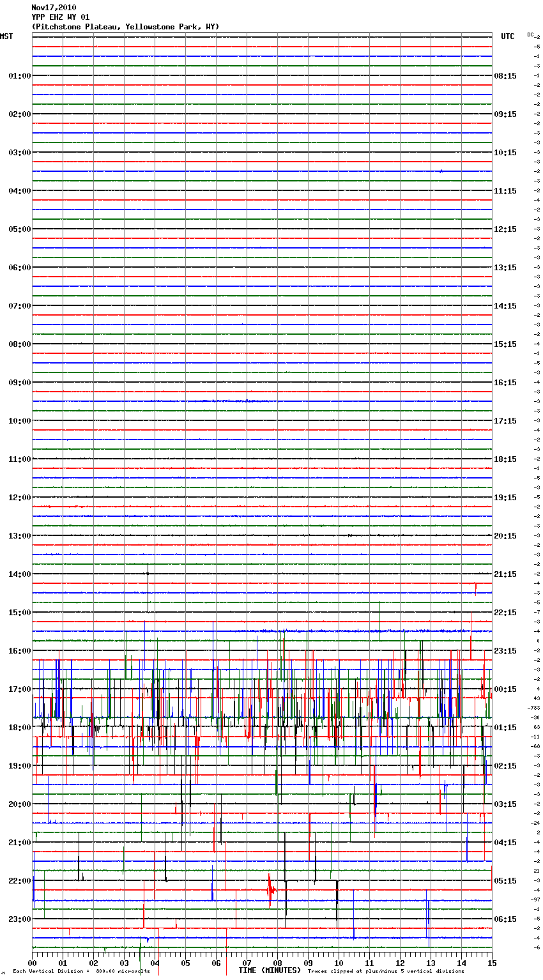Click the 06:15 UTC time label
The height and width of the screenshot is (980, 543).
point(505,919)
